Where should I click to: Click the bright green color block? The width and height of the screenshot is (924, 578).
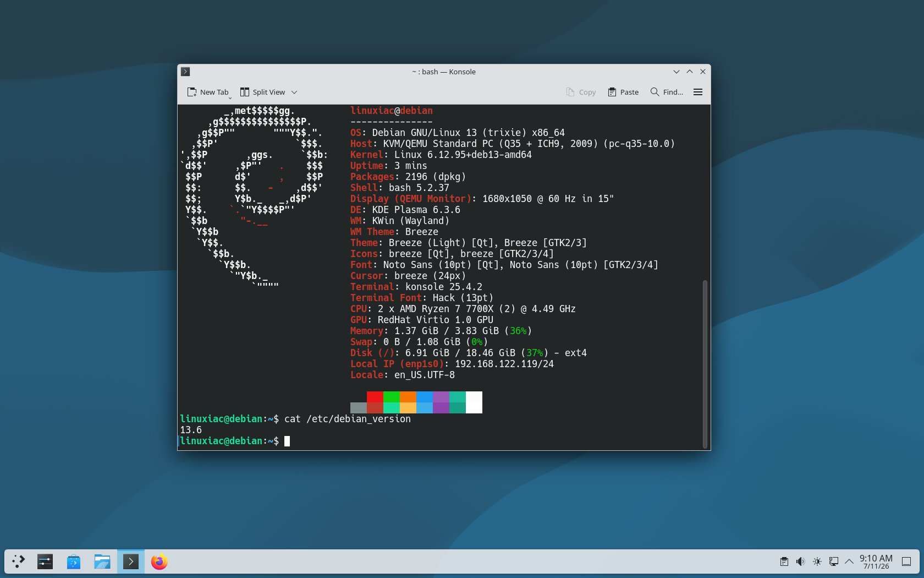(x=392, y=397)
